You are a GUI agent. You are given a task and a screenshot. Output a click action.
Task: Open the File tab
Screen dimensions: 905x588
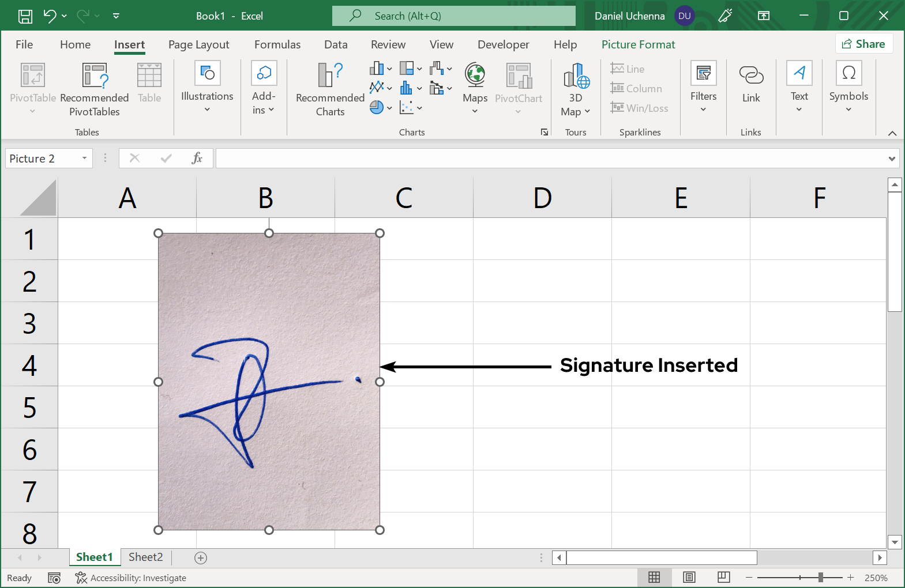click(x=24, y=44)
